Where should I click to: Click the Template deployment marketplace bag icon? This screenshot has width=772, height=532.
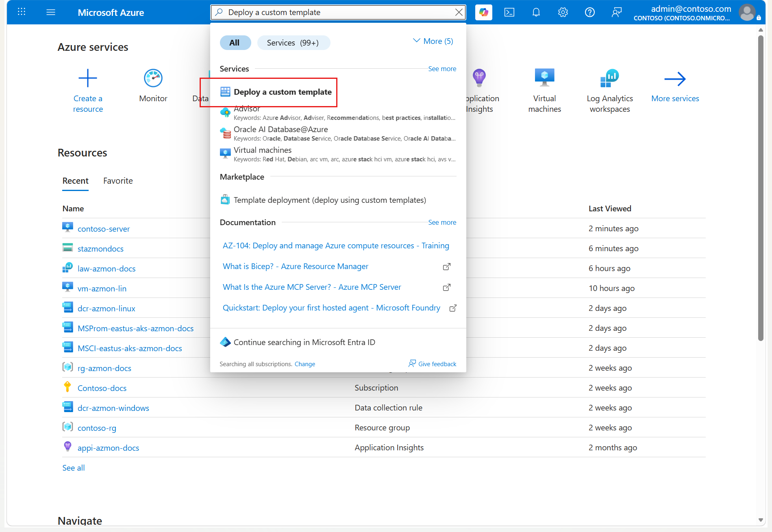click(225, 200)
